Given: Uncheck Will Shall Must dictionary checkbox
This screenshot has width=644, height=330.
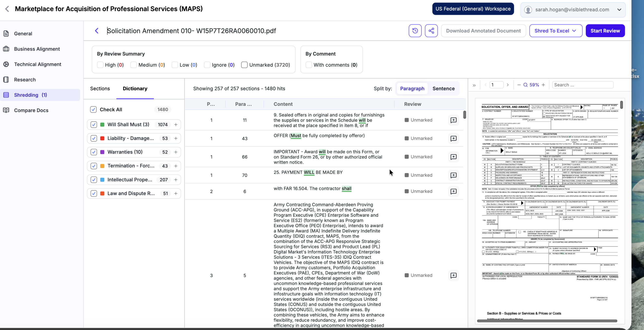Looking at the screenshot, I should (x=94, y=125).
